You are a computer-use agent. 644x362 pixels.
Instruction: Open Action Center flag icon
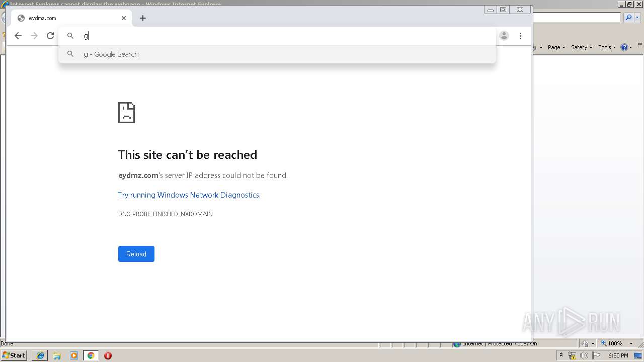point(596,355)
